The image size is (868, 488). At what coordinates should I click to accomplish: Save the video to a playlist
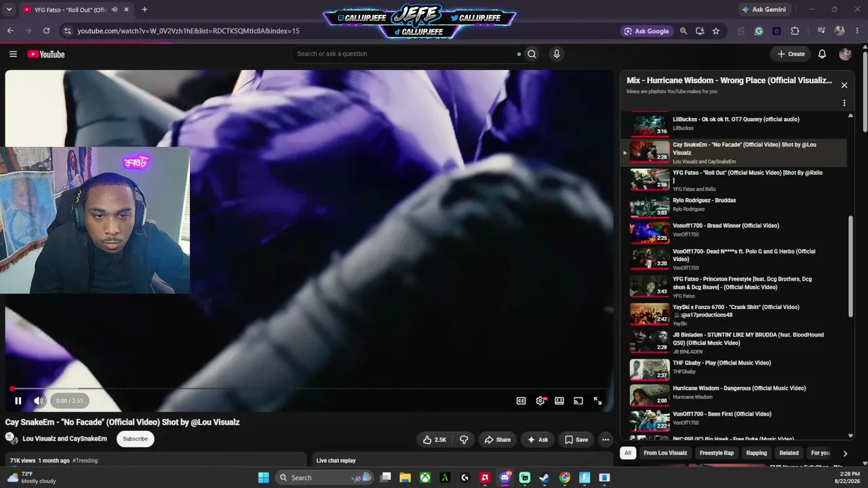coord(576,440)
